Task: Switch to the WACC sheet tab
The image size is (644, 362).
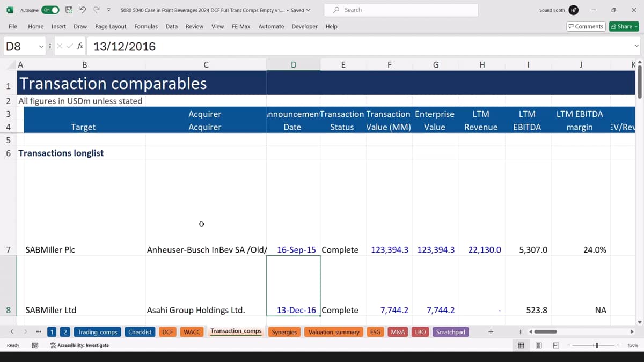Action: [x=192, y=332]
